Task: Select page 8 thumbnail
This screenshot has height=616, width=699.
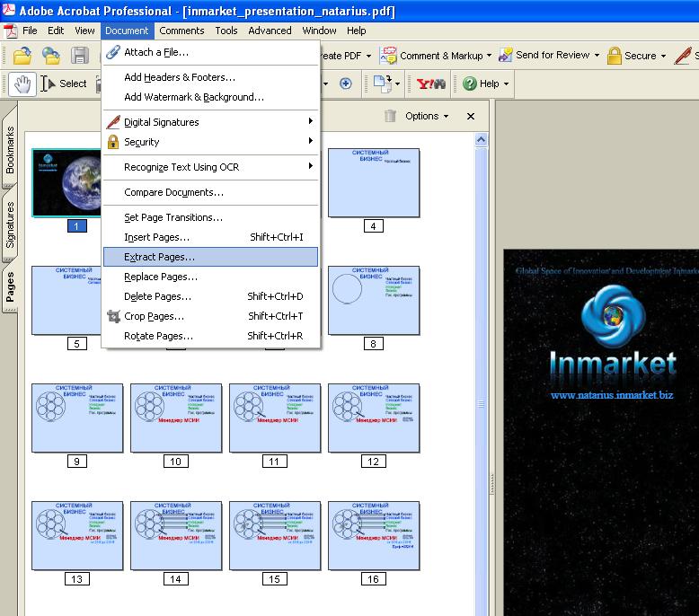Action: tap(374, 301)
